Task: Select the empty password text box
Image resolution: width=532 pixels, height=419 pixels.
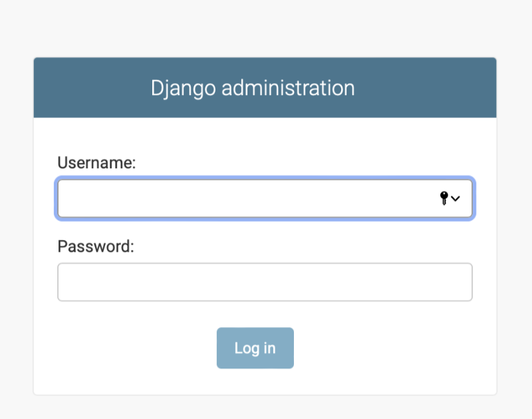Action: [x=233, y=282]
